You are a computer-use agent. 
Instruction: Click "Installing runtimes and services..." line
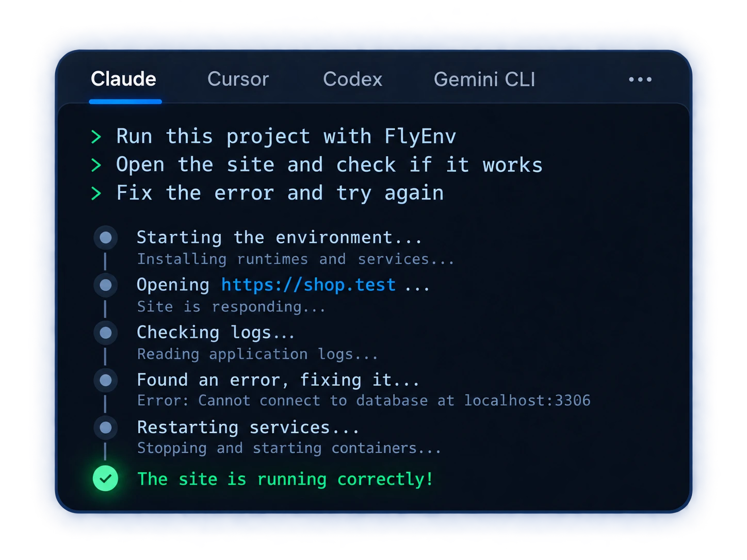tap(295, 259)
